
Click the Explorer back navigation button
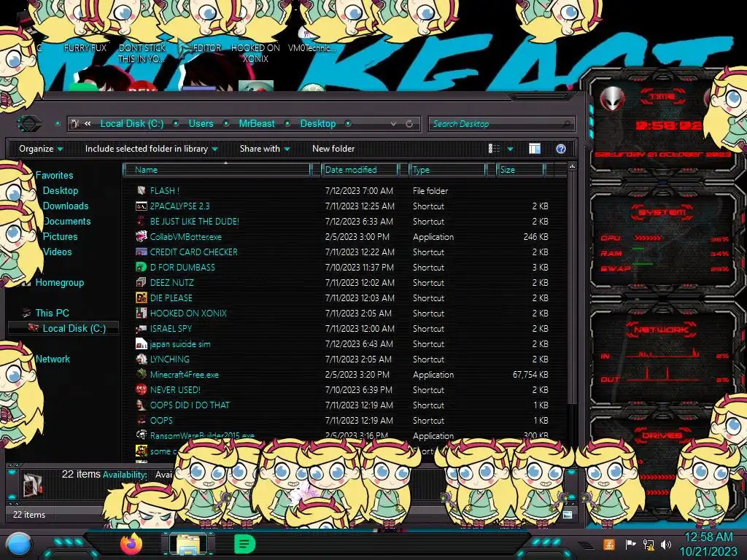tap(29, 124)
